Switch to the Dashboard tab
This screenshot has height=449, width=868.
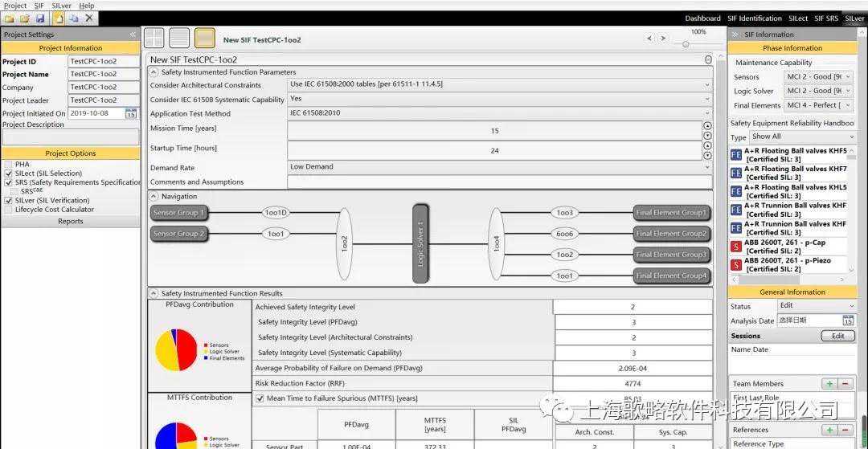(x=702, y=18)
